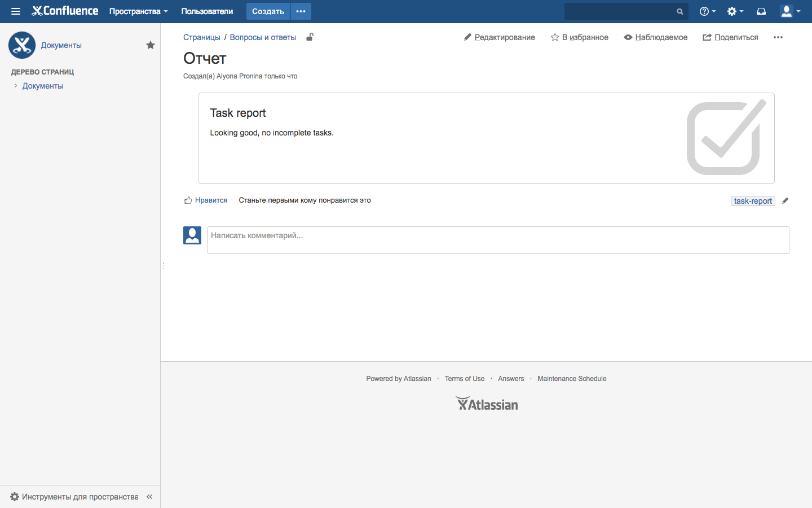812x508 pixels.
Task: Click the 'Looking good, no incomplete tasks.' text
Action: click(272, 133)
